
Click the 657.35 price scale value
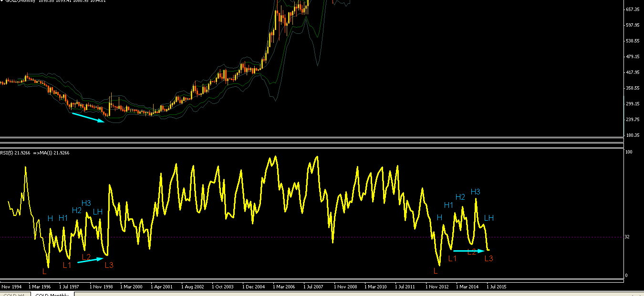tap(633, 10)
